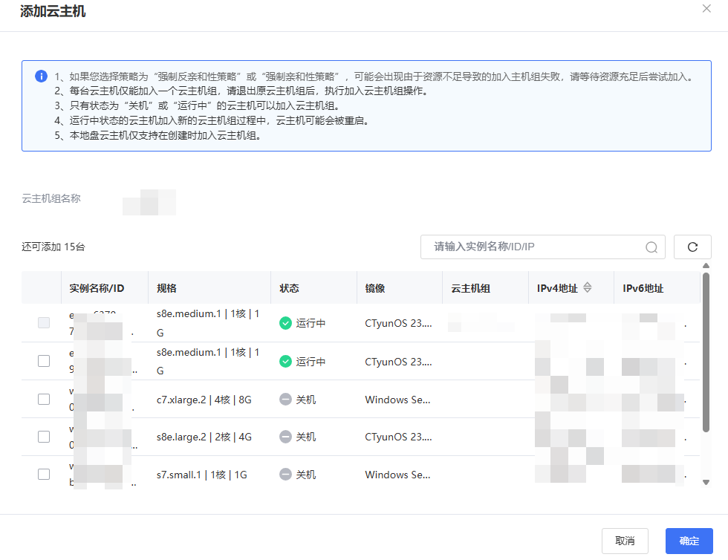Viewport: 728px width, 560px height.
Task: Confirm with the 确定 button
Action: pyautogui.click(x=689, y=541)
